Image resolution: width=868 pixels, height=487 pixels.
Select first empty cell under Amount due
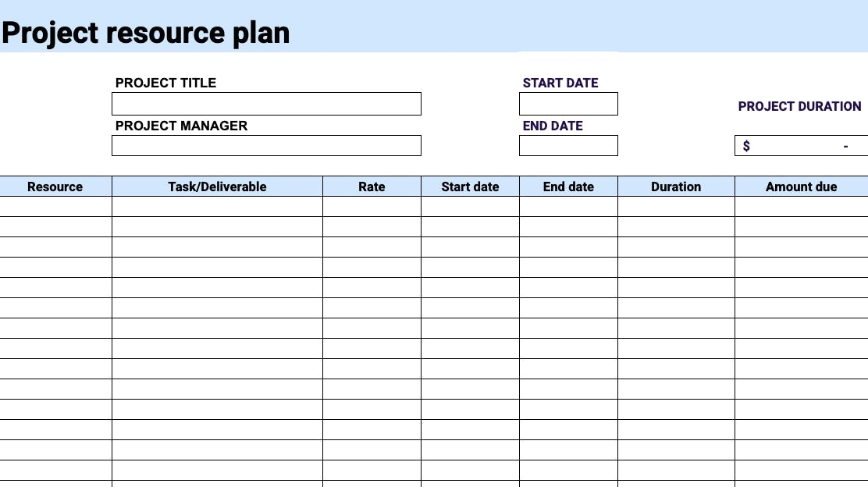tap(801, 206)
